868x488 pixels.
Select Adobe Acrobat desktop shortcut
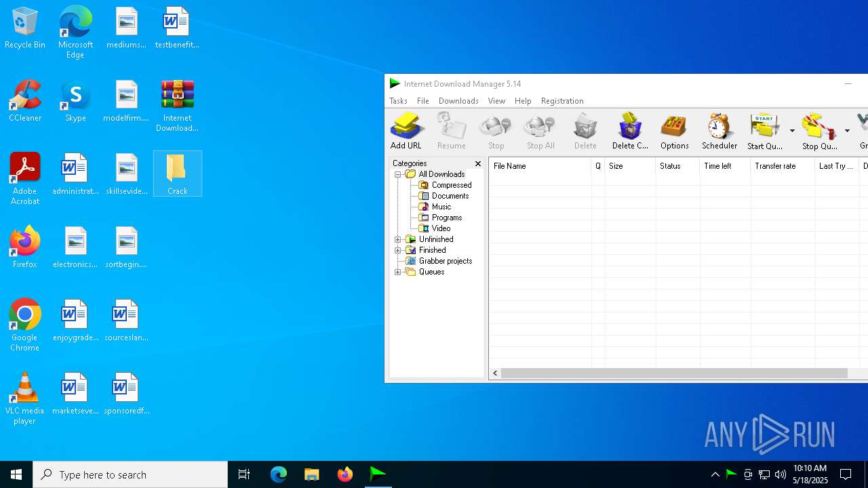25,179
